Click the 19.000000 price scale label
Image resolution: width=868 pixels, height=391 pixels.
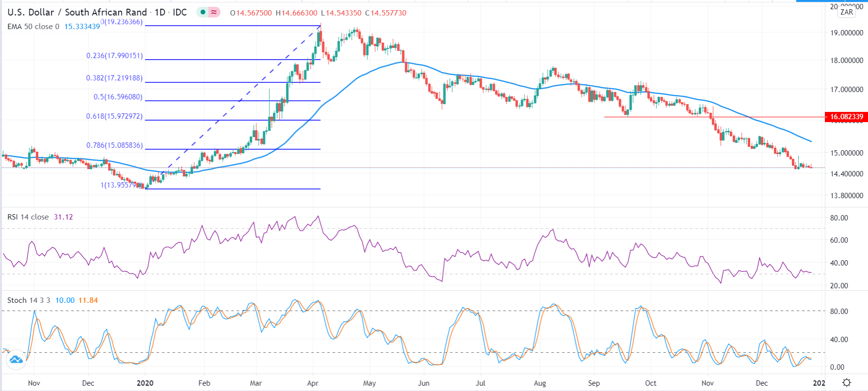pos(847,33)
